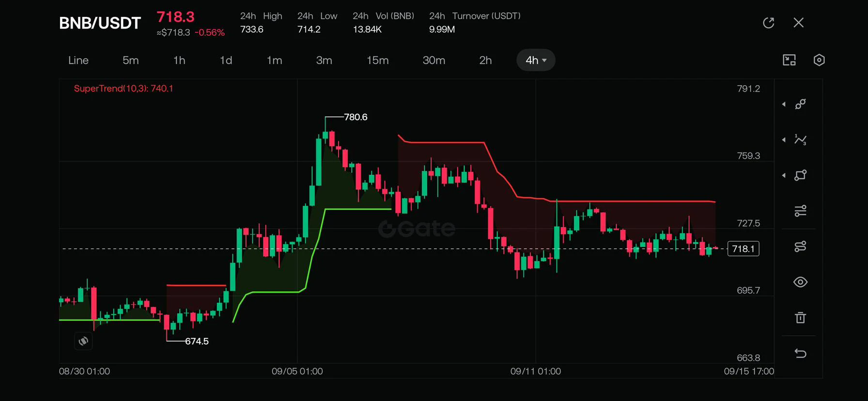Click the current price tag 718.1

744,249
